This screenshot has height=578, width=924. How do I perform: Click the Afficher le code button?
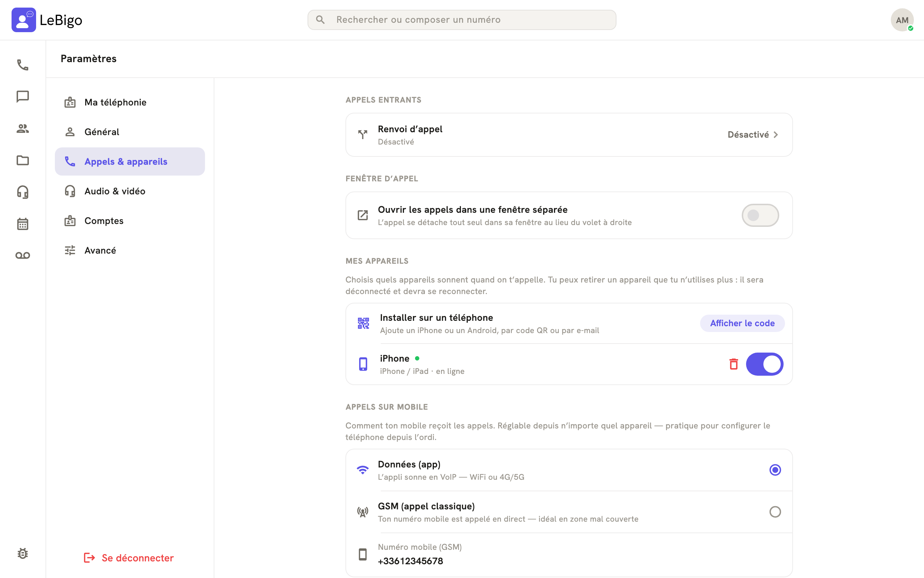(742, 323)
